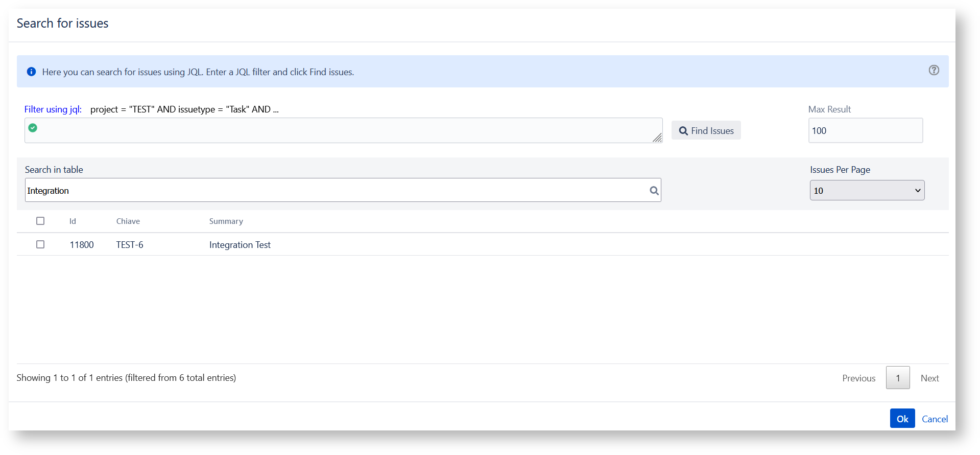
Task: Select page 1 in pagination
Action: pyautogui.click(x=897, y=378)
